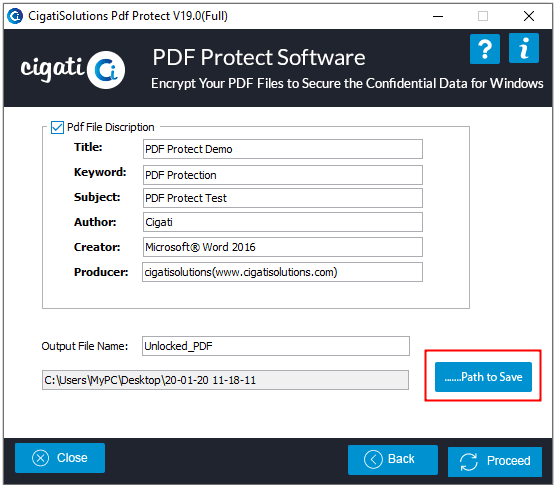Click the Creator text field
Image resolution: width=557 pixels, height=488 pixels.
283,247
